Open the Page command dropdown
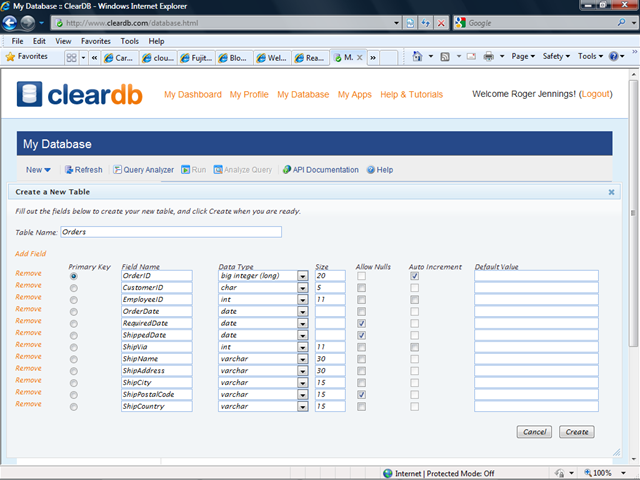 pos(523,56)
